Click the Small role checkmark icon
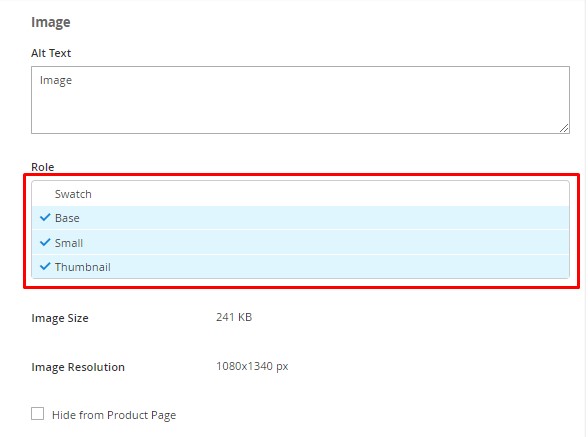 [x=45, y=242]
